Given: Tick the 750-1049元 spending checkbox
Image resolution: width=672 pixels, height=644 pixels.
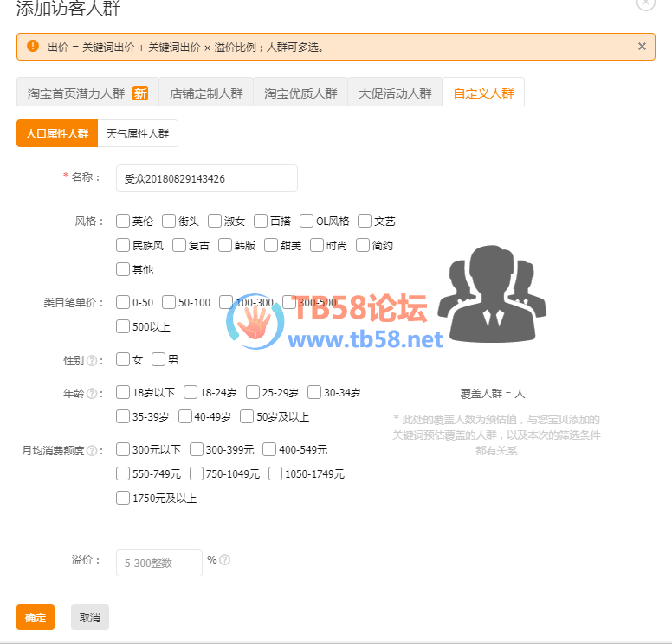Looking at the screenshot, I should [197, 473].
